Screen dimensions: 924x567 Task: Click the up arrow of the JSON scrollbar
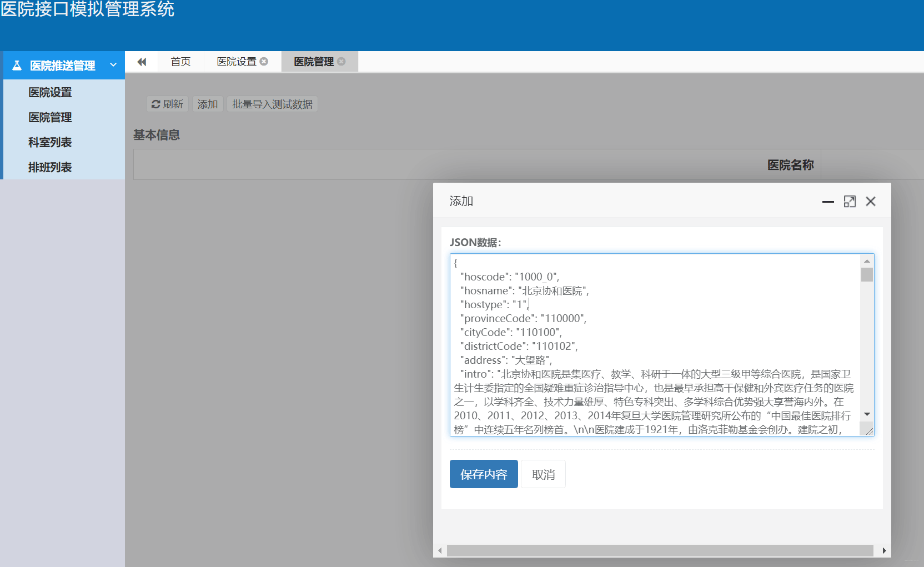[x=867, y=261]
